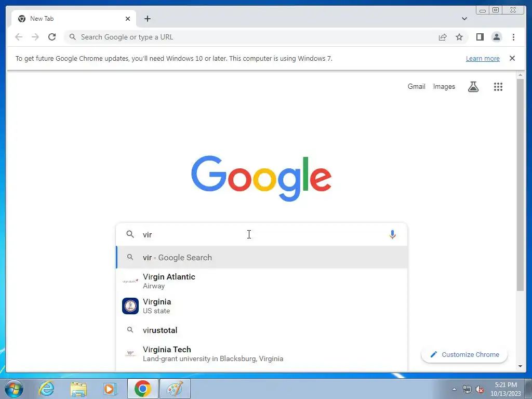Image resolution: width=532 pixels, height=399 pixels.
Task: Dismiss the Windows 7 update notice
Action: 512,58
